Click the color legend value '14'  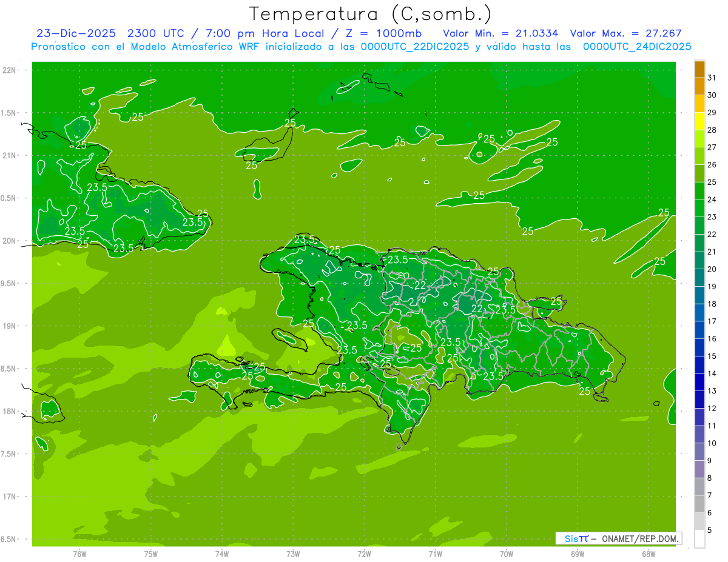click(712, 373)
